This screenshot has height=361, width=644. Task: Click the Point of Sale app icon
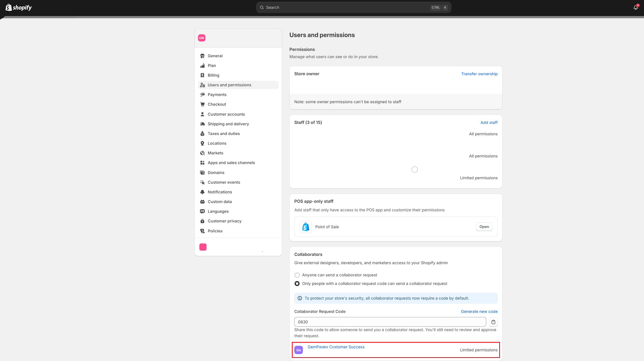click(305, 227)
